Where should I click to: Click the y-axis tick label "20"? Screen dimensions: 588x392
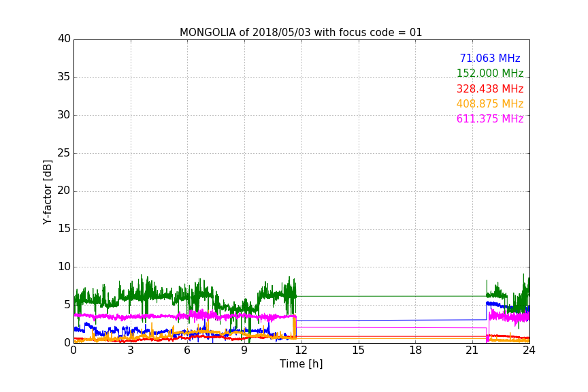(x=64, y=191)
